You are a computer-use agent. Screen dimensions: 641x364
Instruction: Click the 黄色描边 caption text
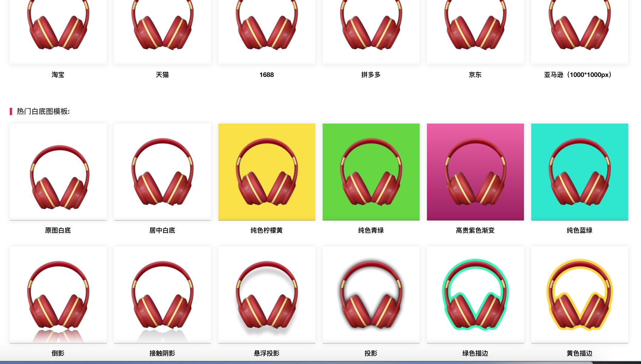[579, 353]
